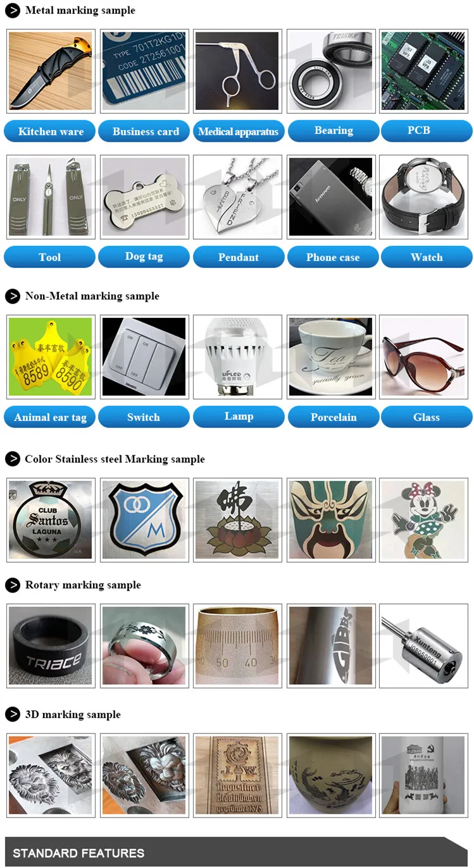Click arrow icon beside Rotary marking sample
474x868 pixels.
pos(13,585)
